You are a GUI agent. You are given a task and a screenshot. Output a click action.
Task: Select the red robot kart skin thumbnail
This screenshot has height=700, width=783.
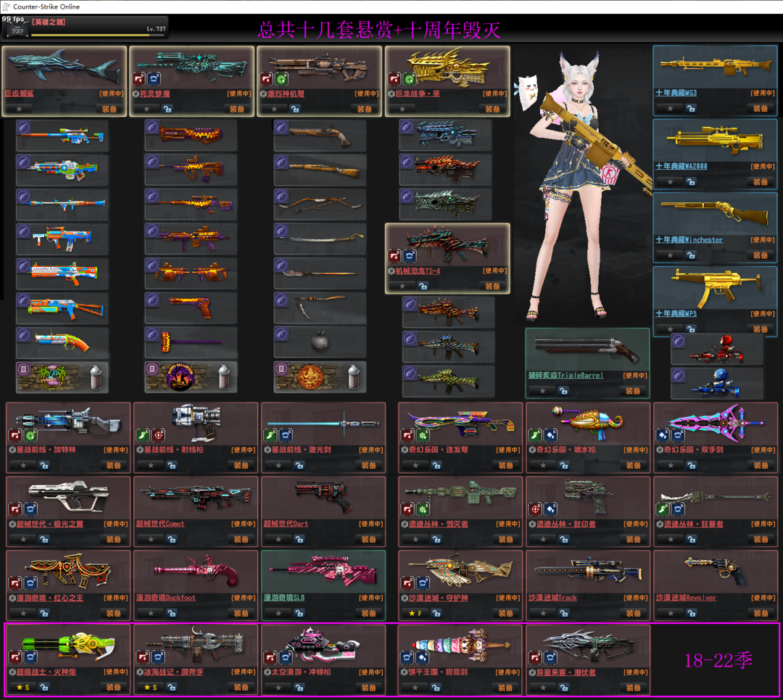(x=717, y=349)
